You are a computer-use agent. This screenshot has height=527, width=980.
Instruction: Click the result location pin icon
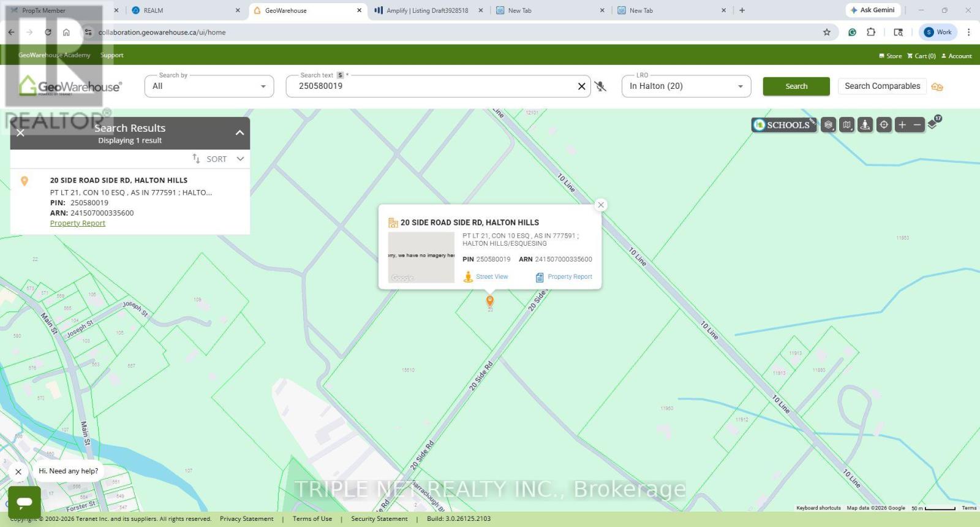click(24, 181)
